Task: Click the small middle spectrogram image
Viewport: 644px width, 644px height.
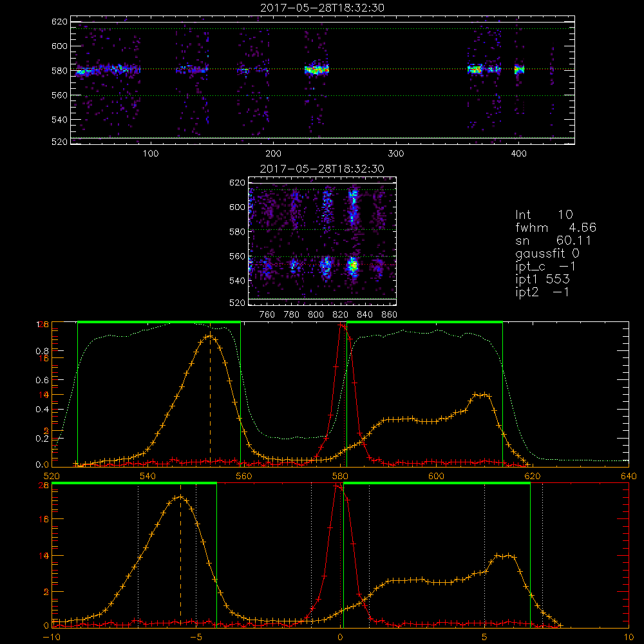Action: pyautogui.click(x=322, y=241)
